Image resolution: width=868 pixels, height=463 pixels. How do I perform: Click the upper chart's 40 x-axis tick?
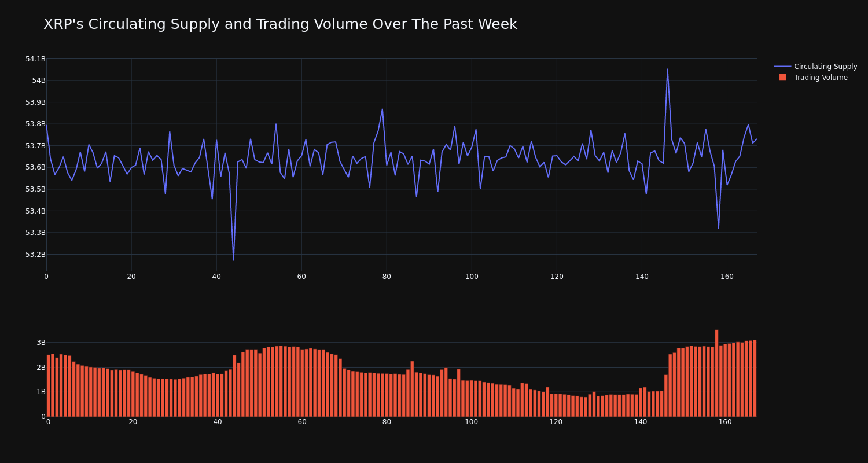click(x=216, y=277)
